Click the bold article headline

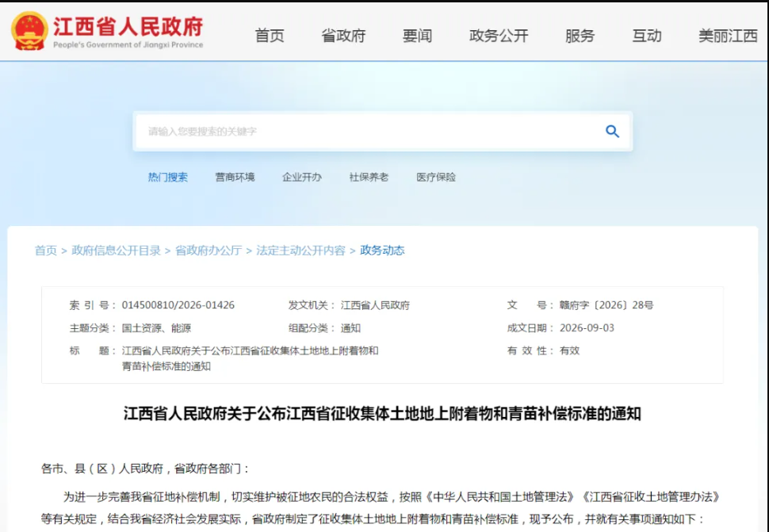click(382, 414)
